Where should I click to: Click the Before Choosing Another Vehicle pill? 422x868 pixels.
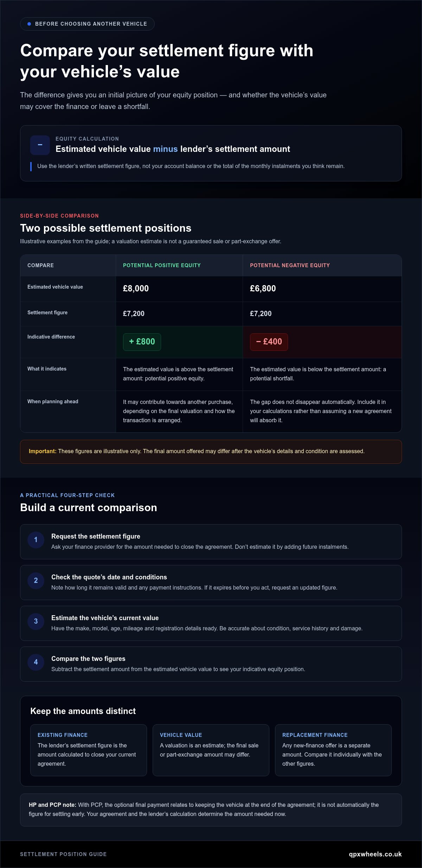coord(87,24)
